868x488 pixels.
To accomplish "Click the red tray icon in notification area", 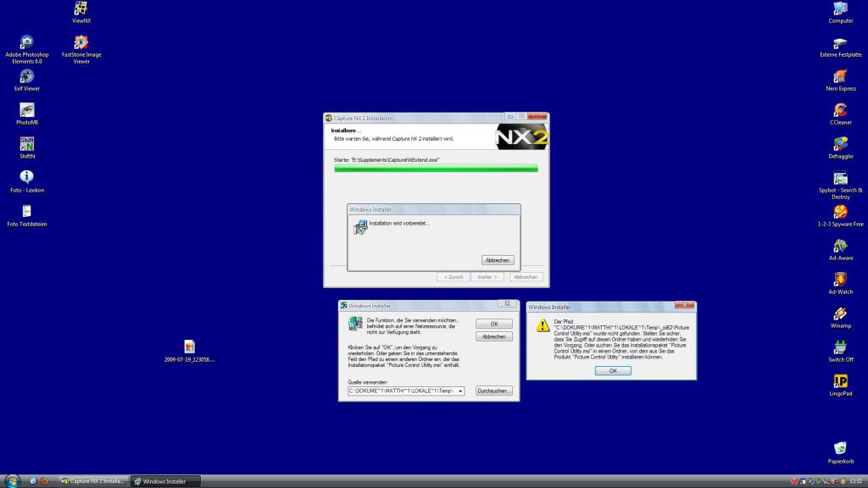I will tap(794, 481).
